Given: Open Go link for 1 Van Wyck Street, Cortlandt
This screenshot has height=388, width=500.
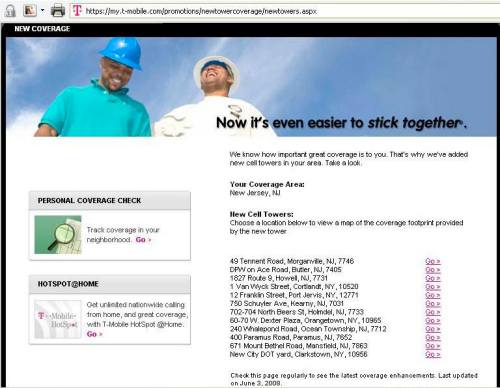Looking at the screenshot, I should click(433, 286).
